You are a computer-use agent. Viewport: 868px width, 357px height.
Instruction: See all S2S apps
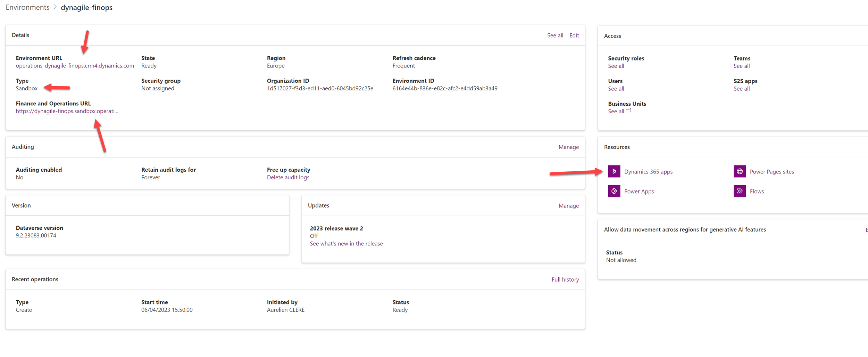pos(741,89)
